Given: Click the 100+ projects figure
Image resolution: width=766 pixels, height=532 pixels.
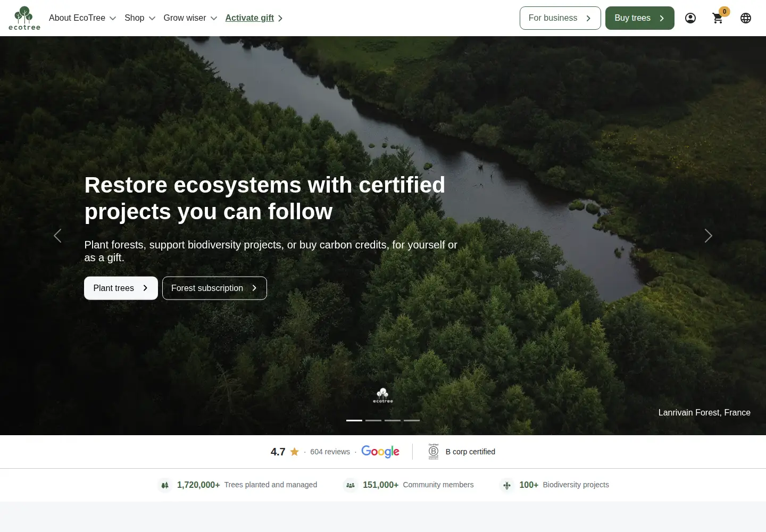Looking at the screenshot, I should point(529,485).
